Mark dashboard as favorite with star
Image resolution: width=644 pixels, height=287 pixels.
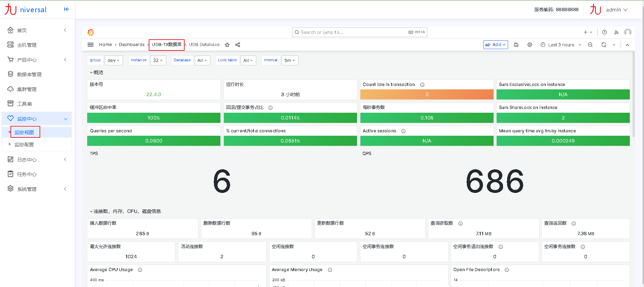click(227, 45)
